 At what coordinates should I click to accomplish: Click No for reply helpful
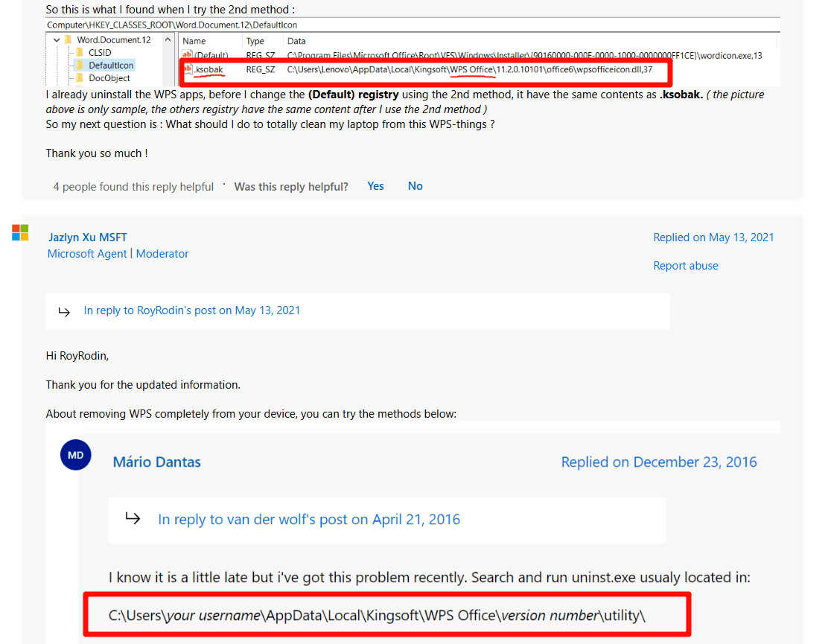415,186
